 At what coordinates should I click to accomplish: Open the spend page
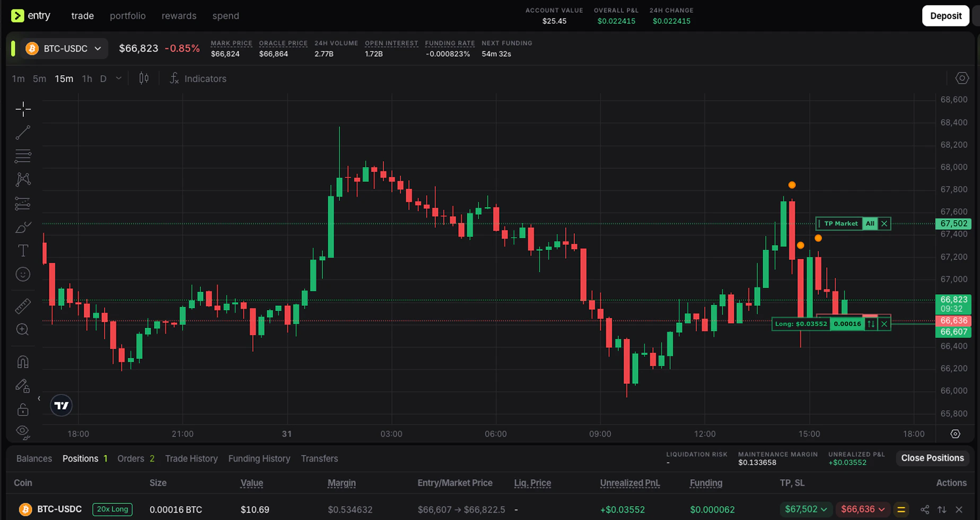tap(226, 16)
